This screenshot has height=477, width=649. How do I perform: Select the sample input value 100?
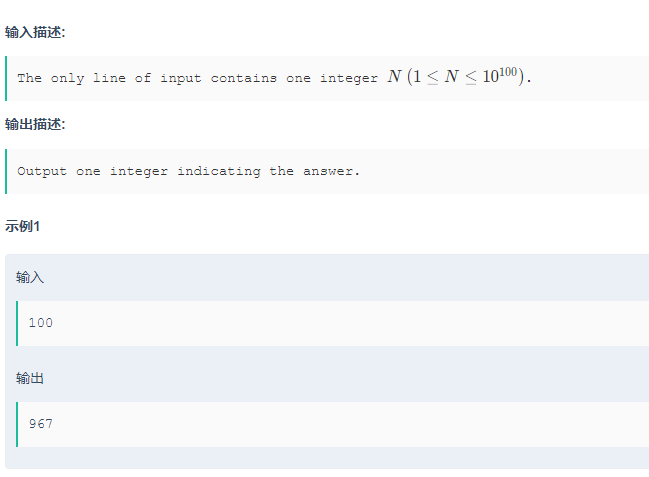coord(41,323)
